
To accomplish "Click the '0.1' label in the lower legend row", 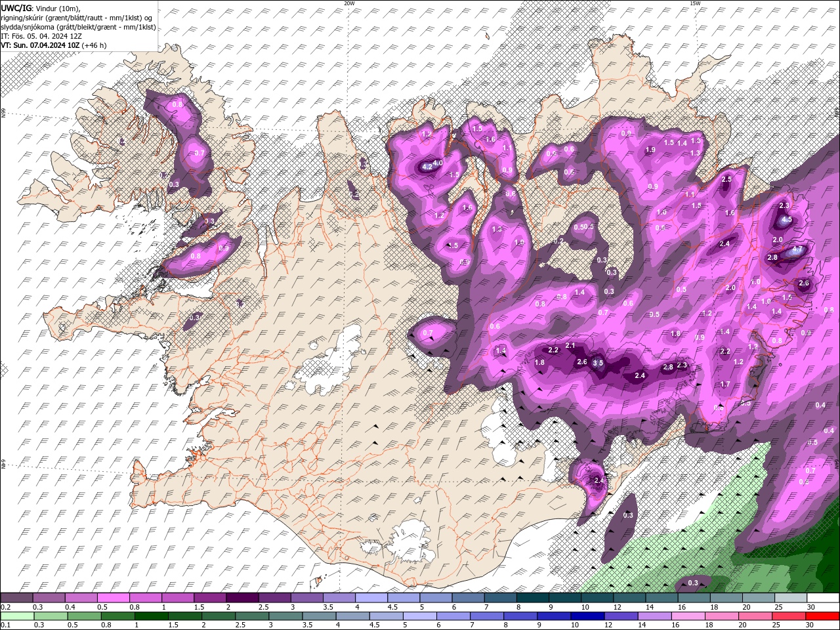I will click(x=5, y=625).
